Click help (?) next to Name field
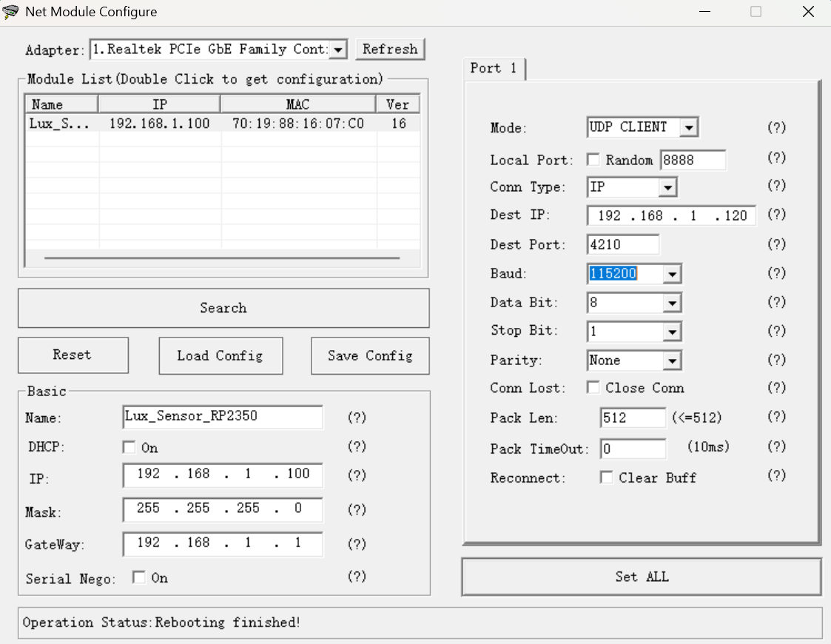831x644 pixels. pos(357,417)
